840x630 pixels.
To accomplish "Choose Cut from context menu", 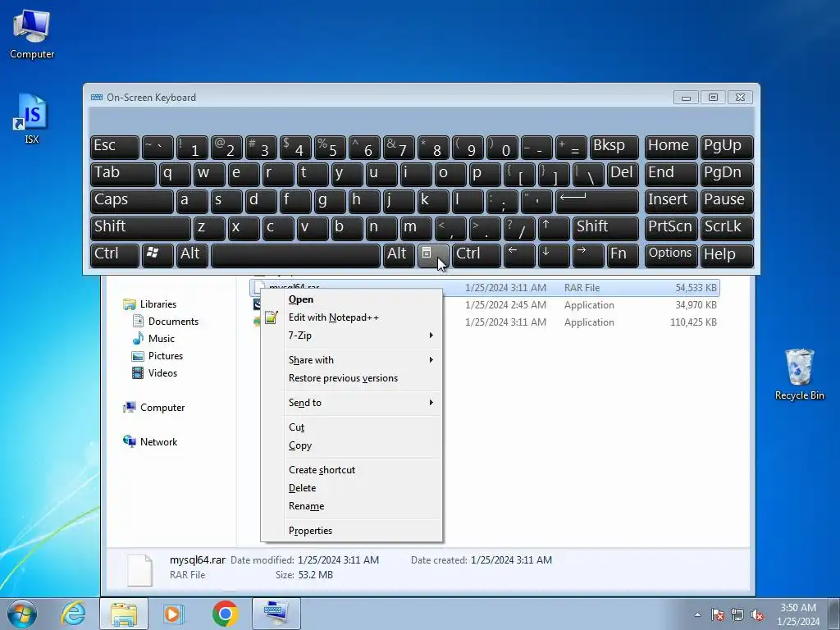I will coord(361,427).
